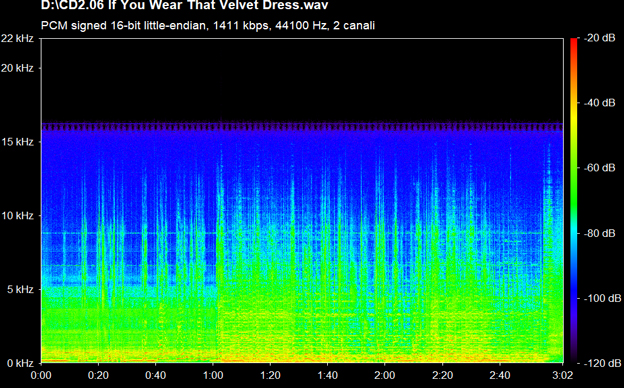Select the 1:00 time axis marker
The height and width of the screenshot is (388, 624).
coord(213,375)
